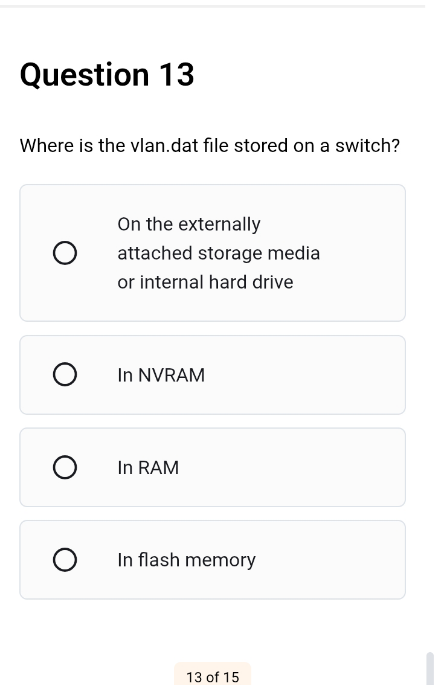Click 'On the externally attached storage media' text
Screen dimensions: 434x685
(x=219, y=239)
